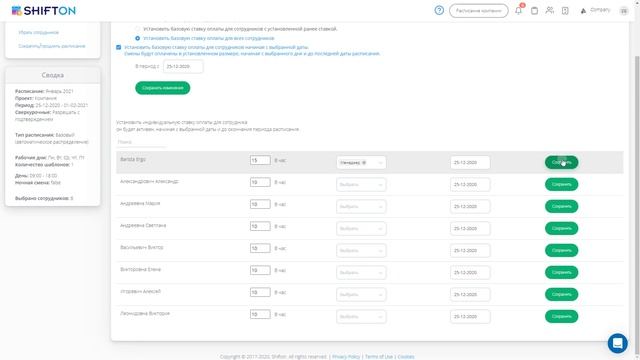Click hourly rate field for Васильевич Виктор
This screenshot has width=640, height=360.
[x=260, y=249]
